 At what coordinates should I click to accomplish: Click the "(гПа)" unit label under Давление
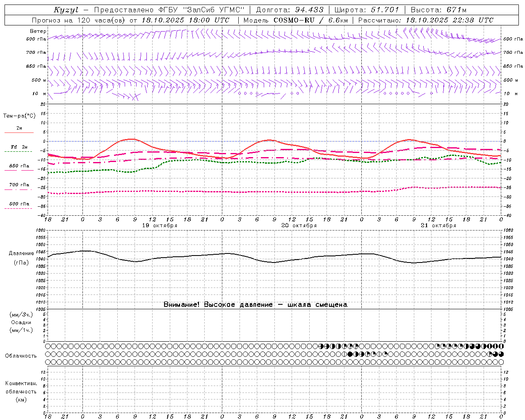click(21, 263)
